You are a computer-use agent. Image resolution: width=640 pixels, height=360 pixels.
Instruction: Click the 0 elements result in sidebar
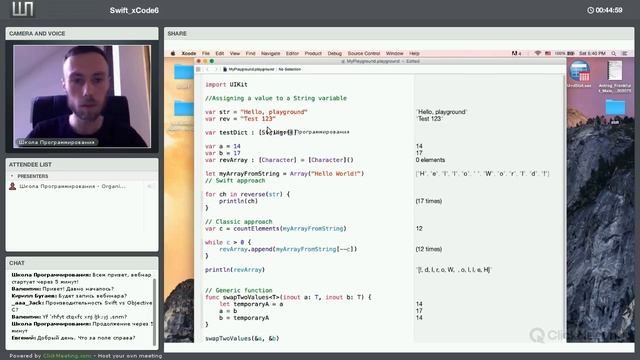[x=430, y=160]
